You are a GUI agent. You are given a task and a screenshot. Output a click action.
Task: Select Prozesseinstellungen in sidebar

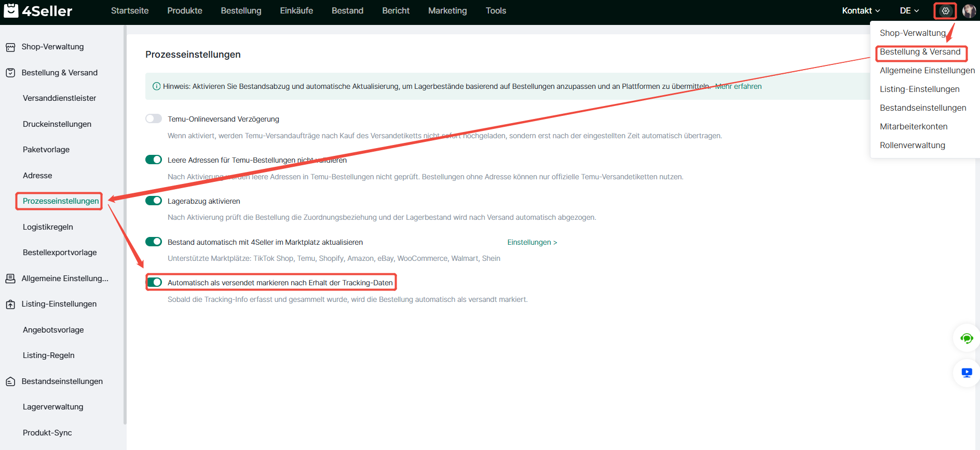click(61, 201)
